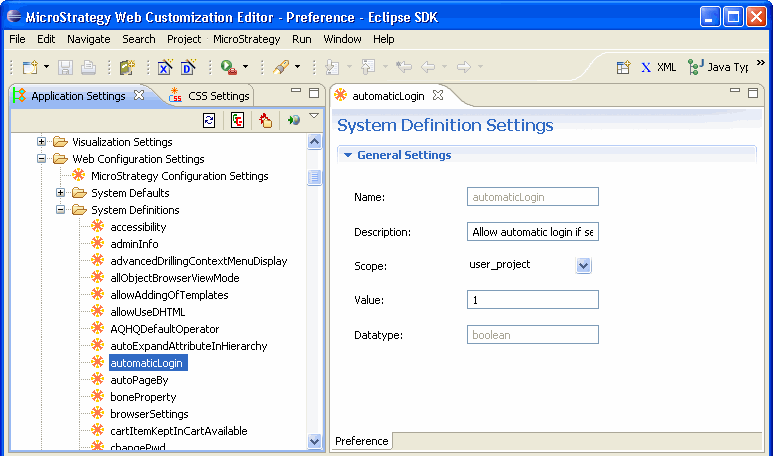This screenshot has width=773, height=456.
Task: Open the Window menu
Action: [x=342, y=39]
